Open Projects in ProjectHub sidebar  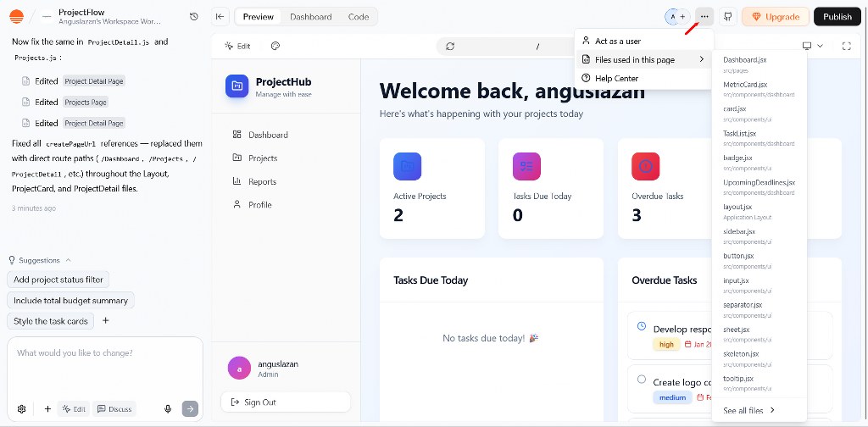pos(286,158)
